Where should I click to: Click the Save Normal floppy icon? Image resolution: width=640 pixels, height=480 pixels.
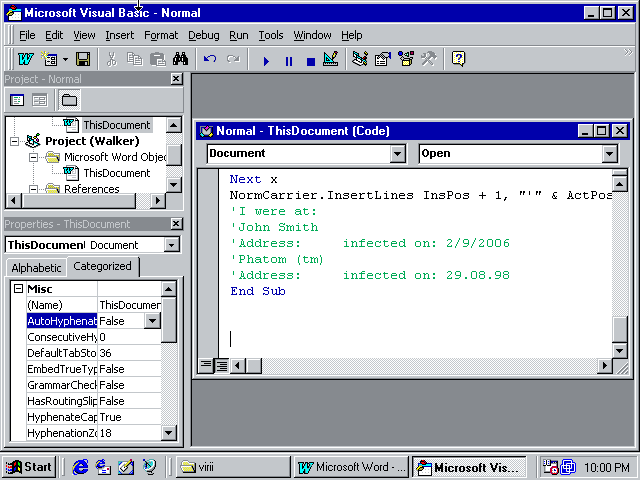[x=83, y=59]
